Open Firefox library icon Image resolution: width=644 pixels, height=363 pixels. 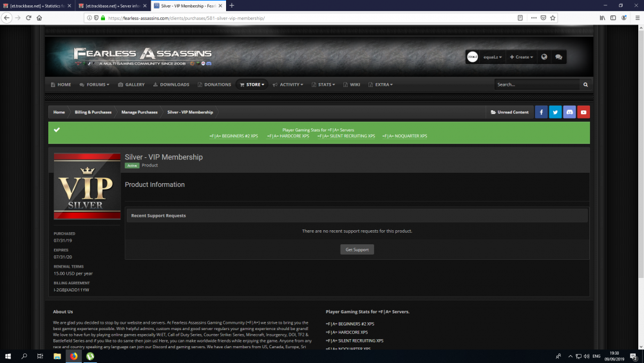coord(602,17)
